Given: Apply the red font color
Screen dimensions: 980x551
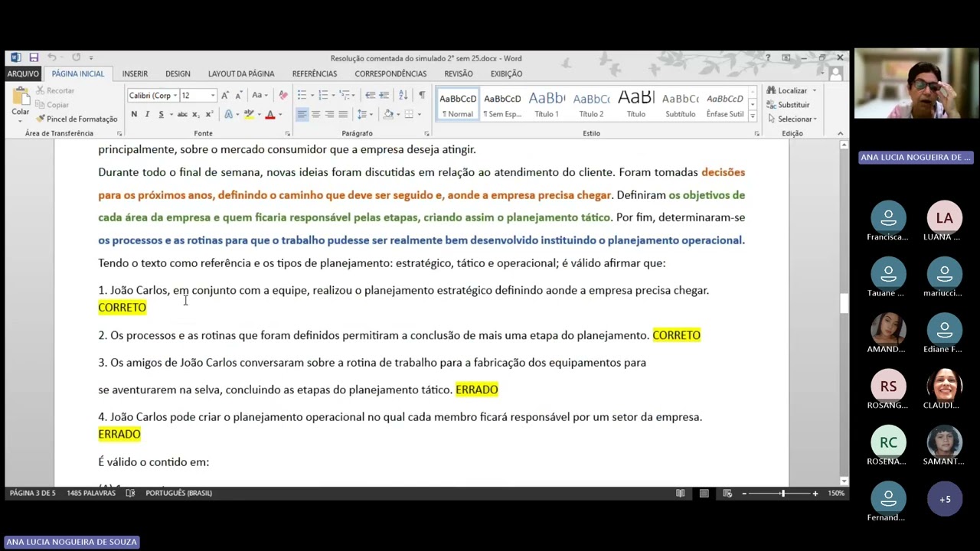Looking at the screenshot, I should 269,115.
